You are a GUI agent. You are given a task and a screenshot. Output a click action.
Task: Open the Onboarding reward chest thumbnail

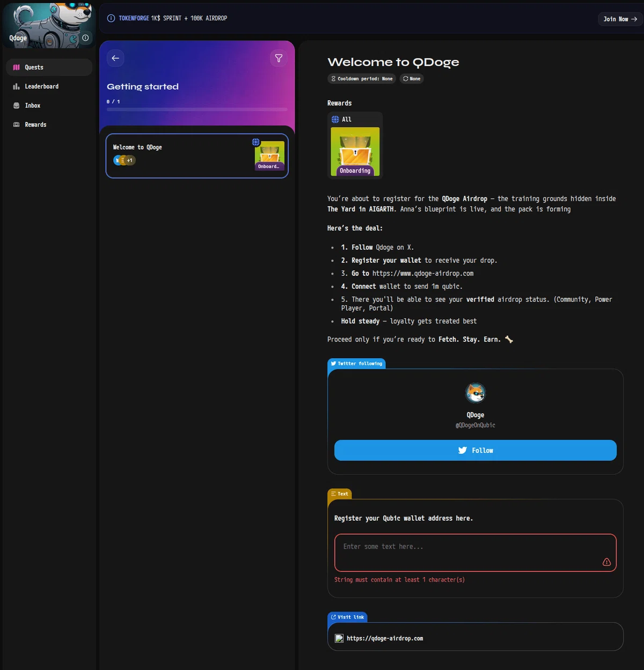click(355, 151)
